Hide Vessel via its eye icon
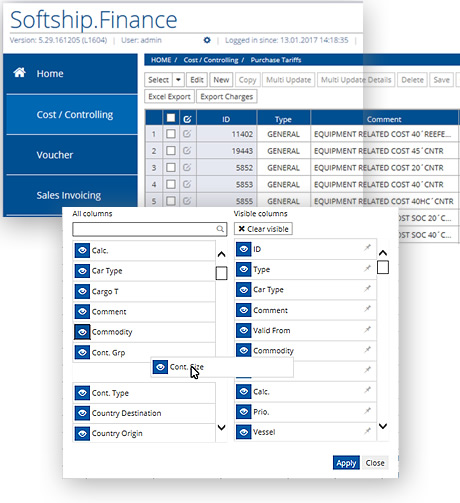 tap(244, 432)
